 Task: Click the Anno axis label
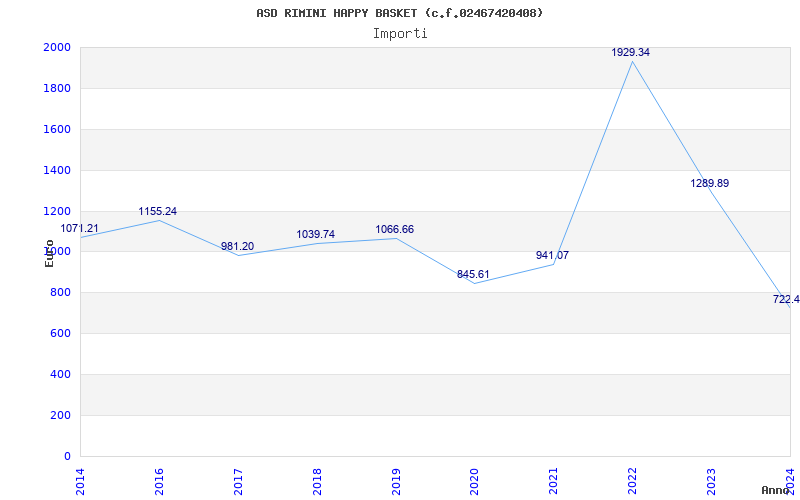tap(776, 490)
